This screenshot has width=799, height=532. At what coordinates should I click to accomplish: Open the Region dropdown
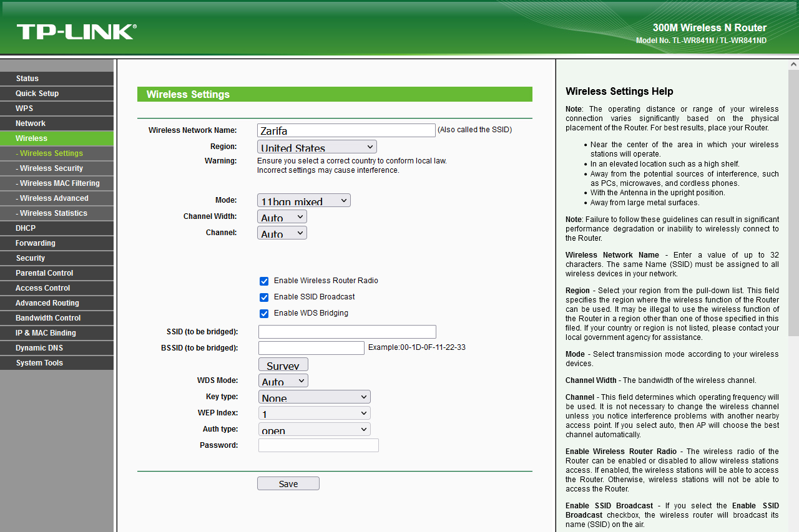[x=317, y=147]
